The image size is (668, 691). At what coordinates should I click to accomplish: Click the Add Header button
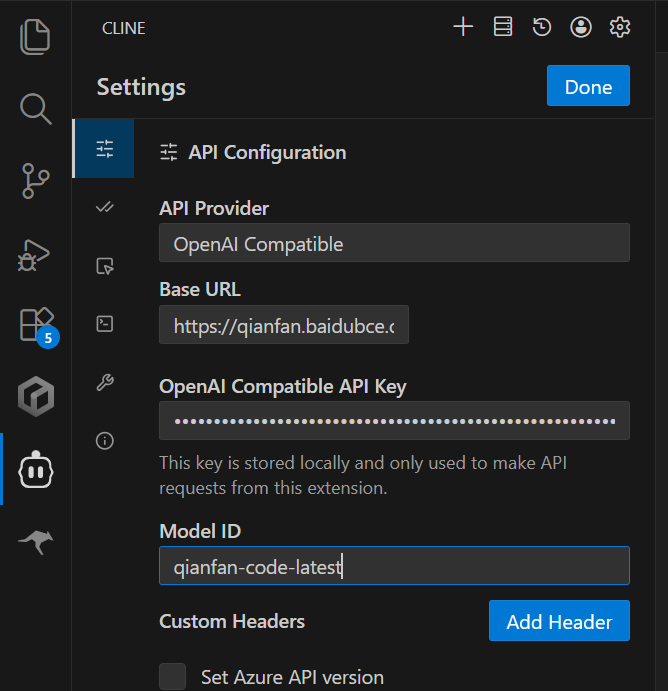pyautogui.click(x=559, y=621)
